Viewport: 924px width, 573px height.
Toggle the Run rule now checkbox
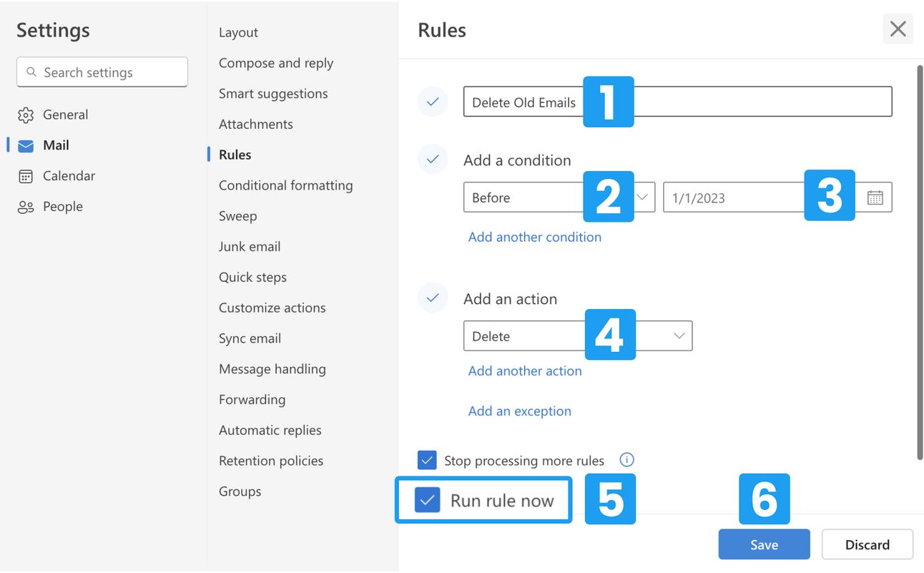[428, 501]
